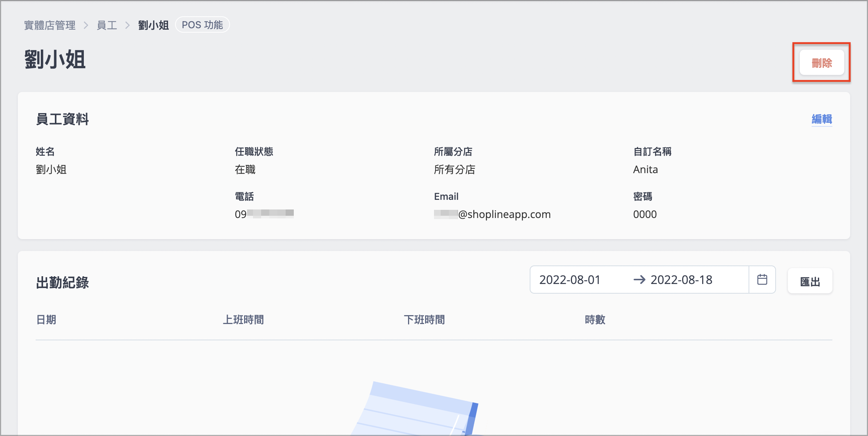The width and height of the screenshot is (868, 436).
Task: Click the 劉小姐 current breadcrumb item
Action: click(153, 25)
